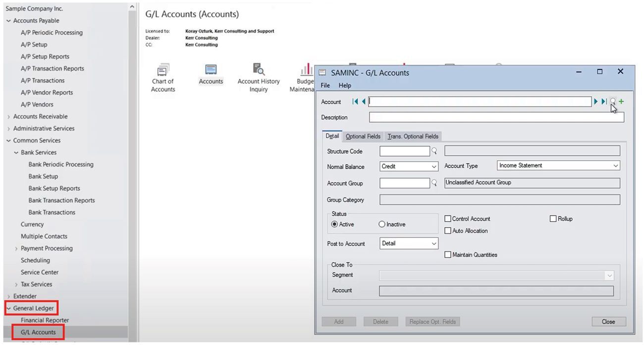Click the Add button

[339, 322]
